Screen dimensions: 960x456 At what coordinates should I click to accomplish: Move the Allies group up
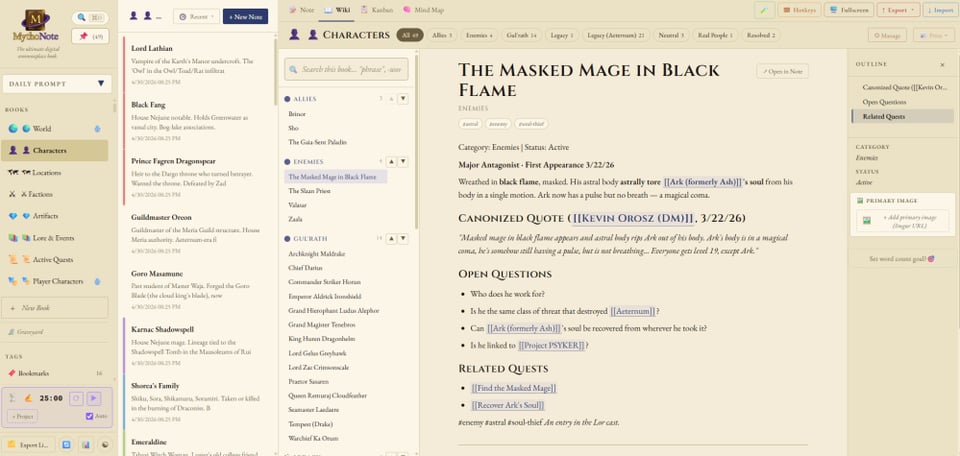pos(391,99)
